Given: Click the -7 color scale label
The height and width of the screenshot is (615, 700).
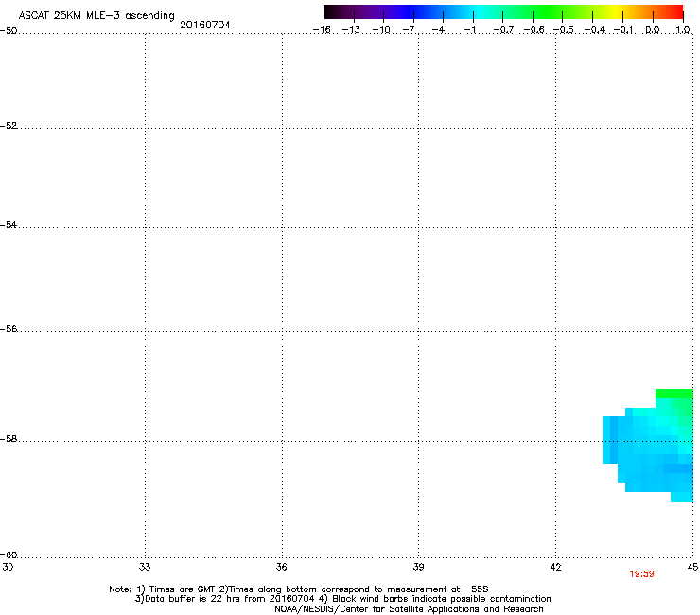Looking at the screenshot, I should [x=410, y=30].
